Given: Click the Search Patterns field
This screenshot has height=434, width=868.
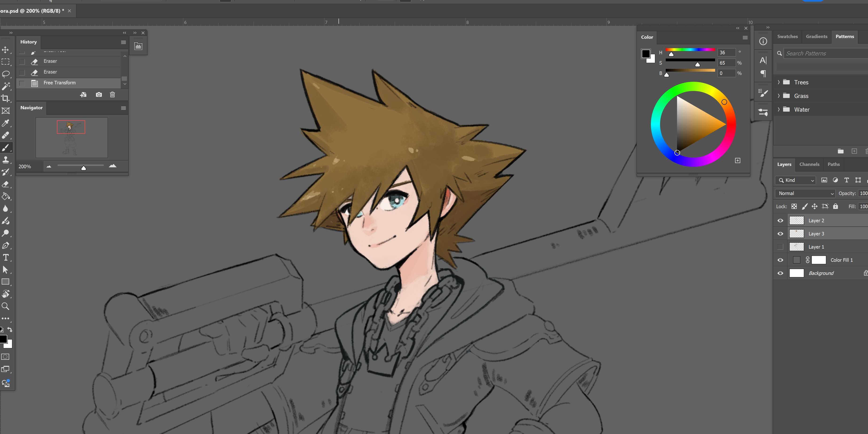Looking at the screenshot, I should [826, 53].
